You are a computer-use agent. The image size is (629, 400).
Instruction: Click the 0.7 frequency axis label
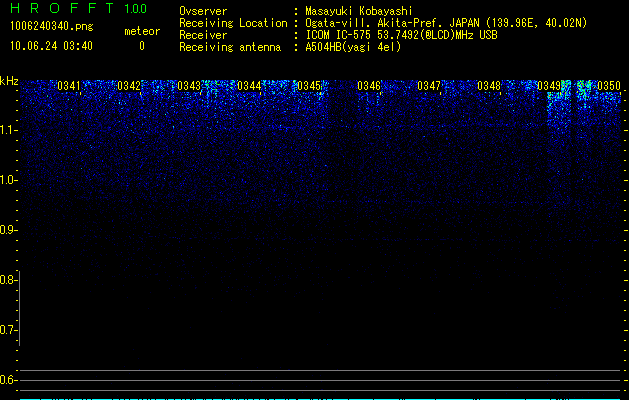pos(8,330)
